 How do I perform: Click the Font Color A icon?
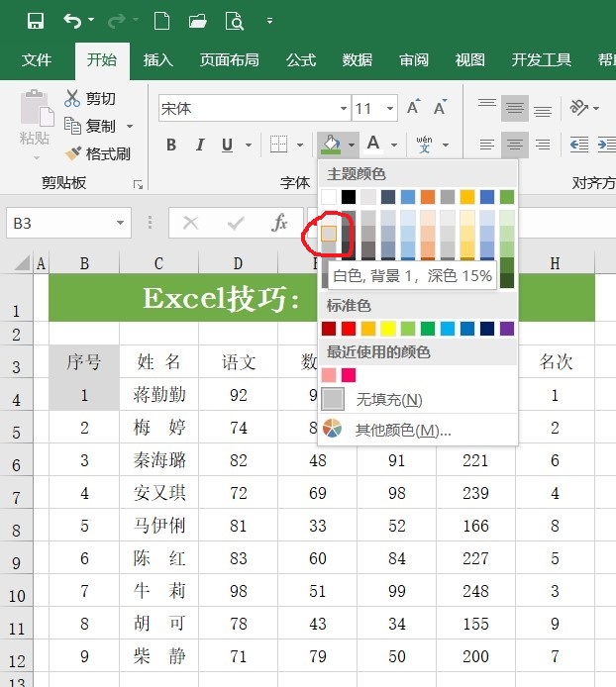[373, 145]
